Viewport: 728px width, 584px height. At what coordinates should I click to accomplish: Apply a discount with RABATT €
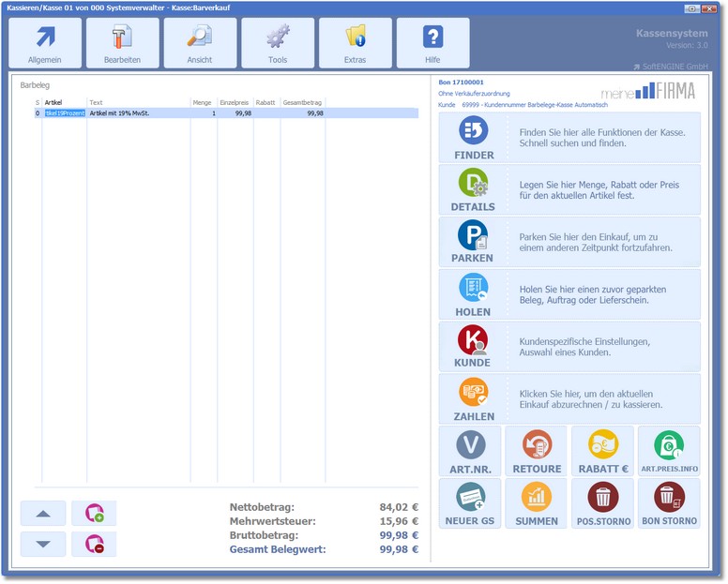tap(603, 451)
